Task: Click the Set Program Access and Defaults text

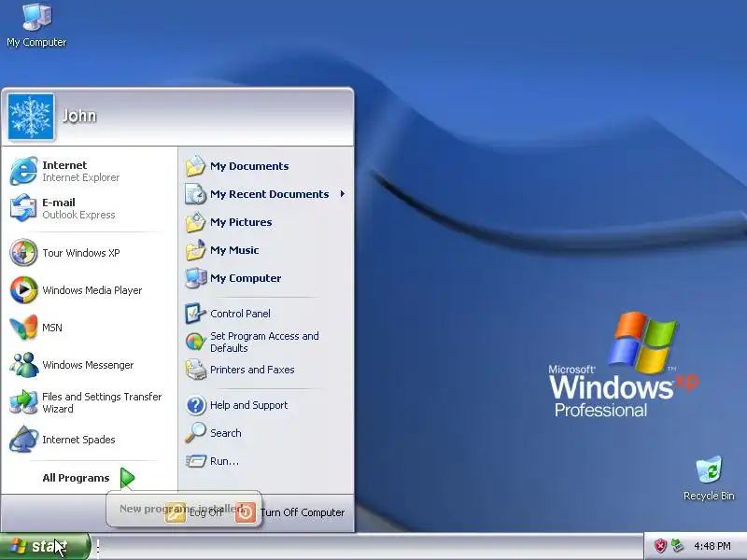Action: pyautogui.click(x=264, y=342)
